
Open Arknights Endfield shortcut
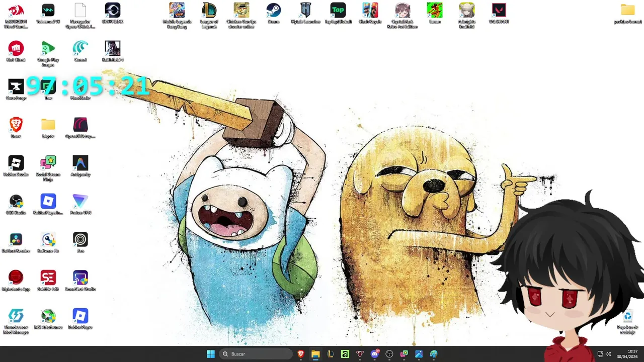[466, 16]
